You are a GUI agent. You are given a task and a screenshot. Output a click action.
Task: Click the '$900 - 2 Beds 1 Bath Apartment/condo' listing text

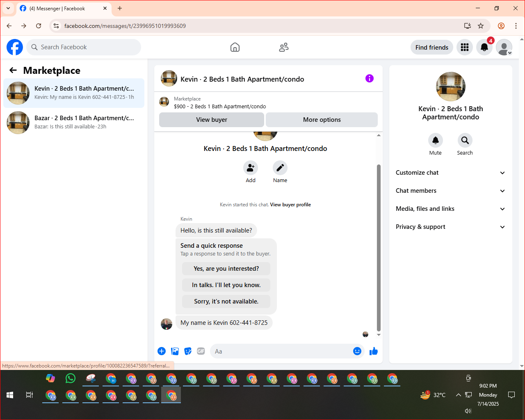pyautogui.click(x=220, y=107)
